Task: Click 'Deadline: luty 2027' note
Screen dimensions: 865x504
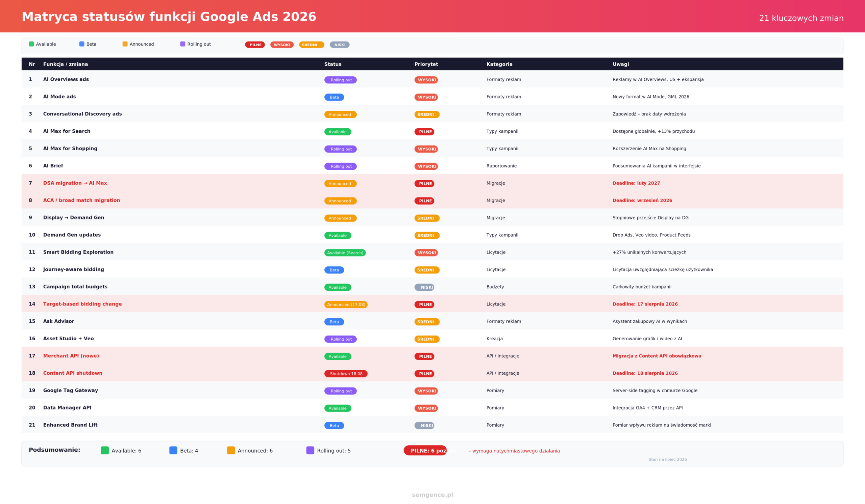Action: (636, 183)
